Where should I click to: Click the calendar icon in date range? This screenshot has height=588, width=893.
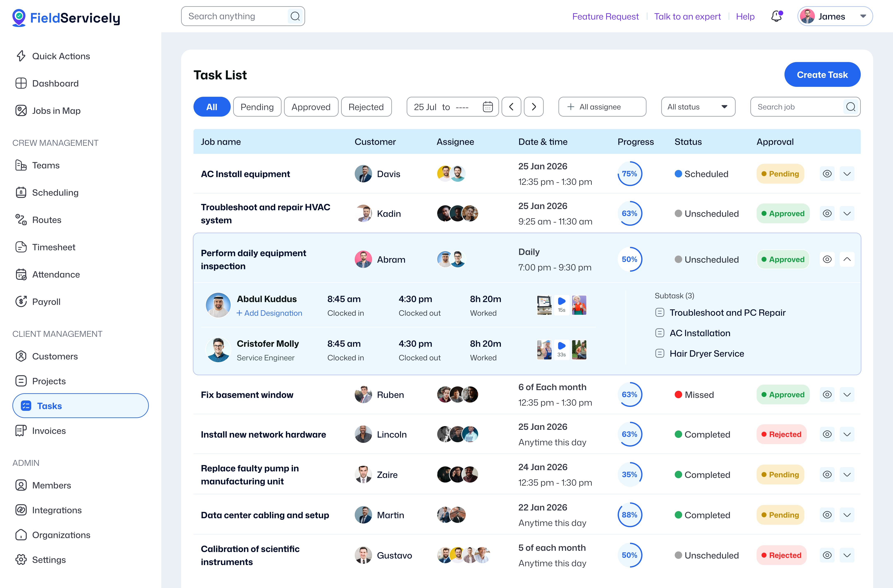click(487, 107)
